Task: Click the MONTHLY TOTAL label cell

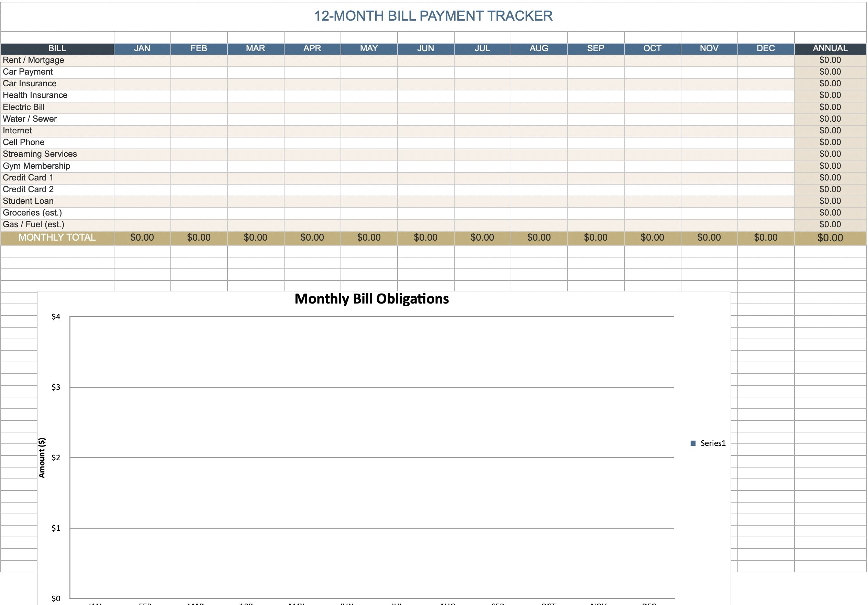Action: tap(57, 238)
